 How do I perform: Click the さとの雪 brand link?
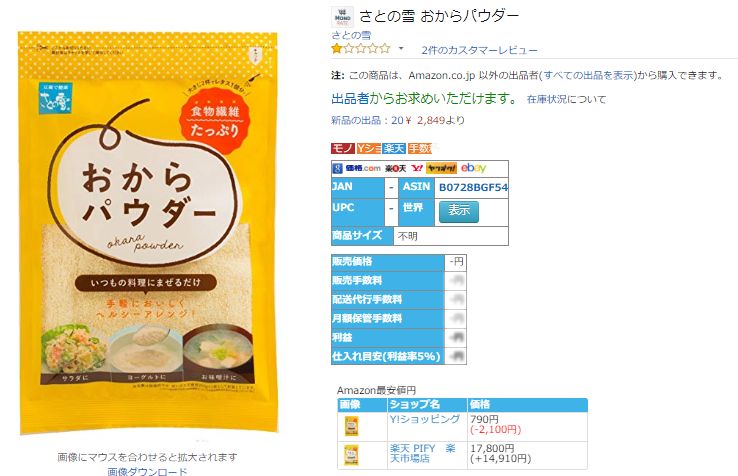coord(351,35)
